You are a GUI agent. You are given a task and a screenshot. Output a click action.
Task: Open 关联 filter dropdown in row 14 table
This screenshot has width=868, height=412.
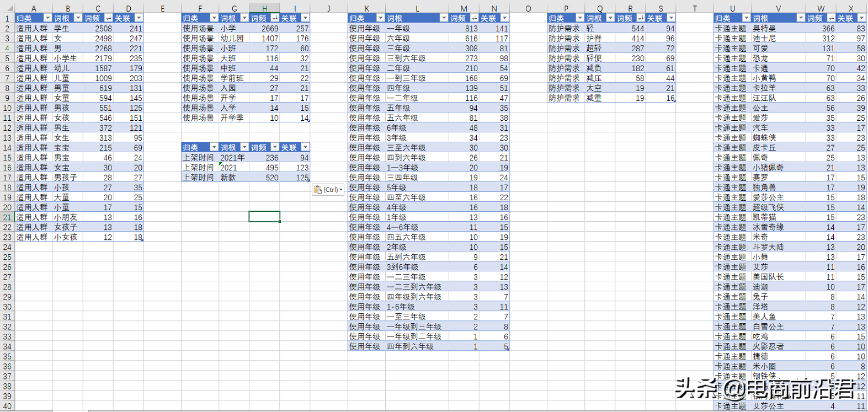[x=305, y=147]
